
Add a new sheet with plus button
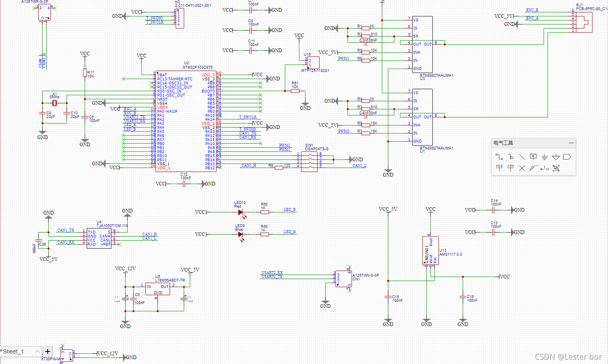[x=48, y=351]
